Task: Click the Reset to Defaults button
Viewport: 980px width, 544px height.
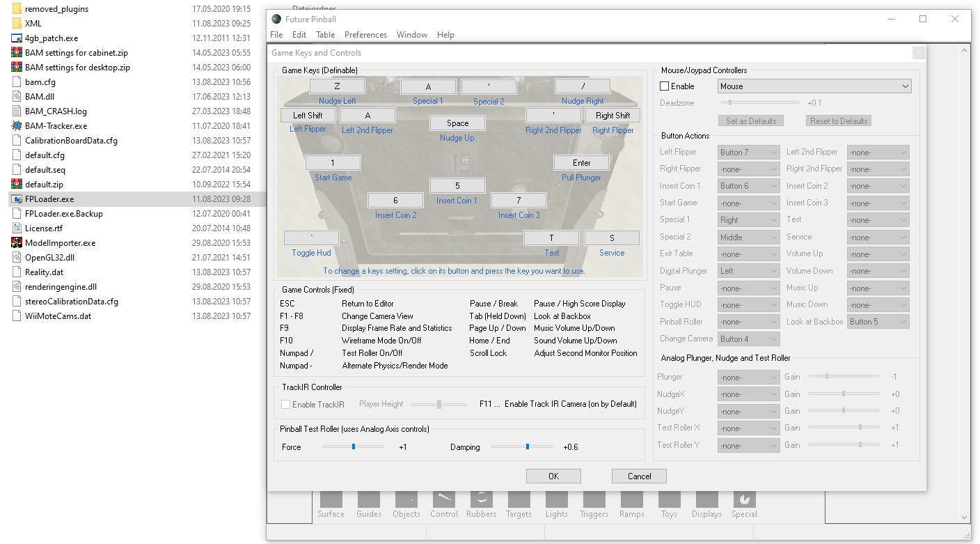Action: pos(839,121)
